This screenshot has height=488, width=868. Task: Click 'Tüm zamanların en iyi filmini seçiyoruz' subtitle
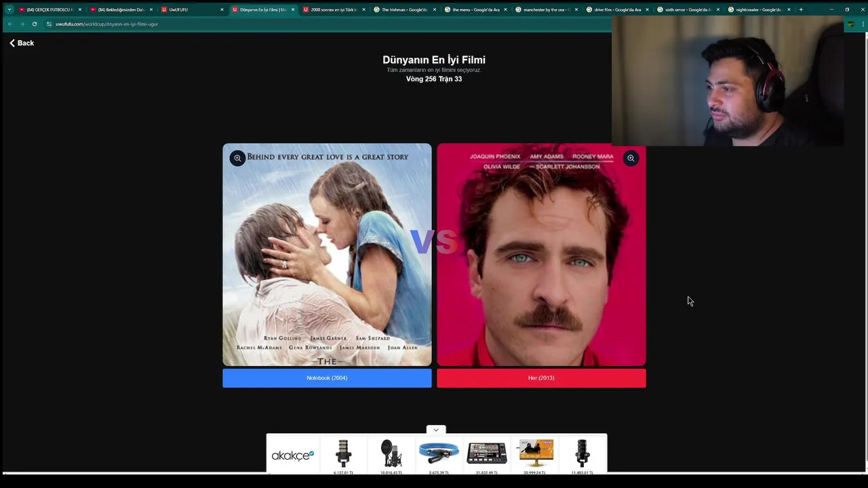(x=434, y=70)
